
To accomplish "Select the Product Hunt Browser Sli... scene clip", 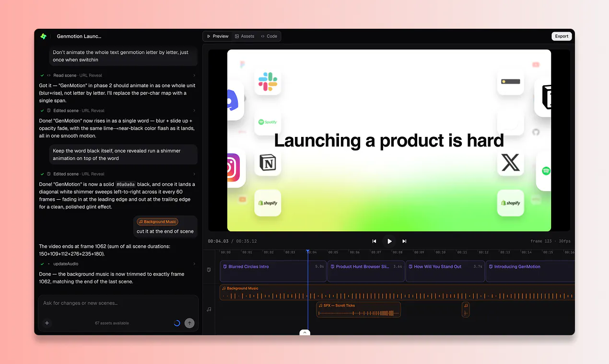I will coord(366,271).
